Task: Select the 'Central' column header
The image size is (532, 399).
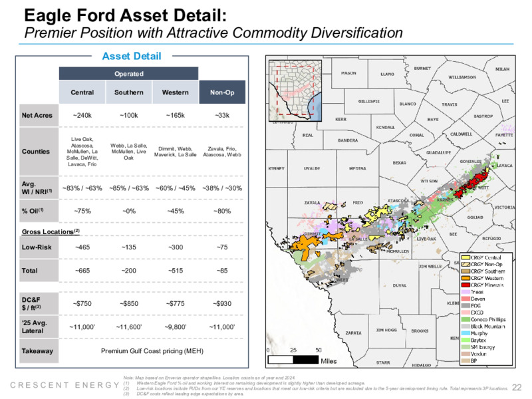Action: (x=82, y=92)
